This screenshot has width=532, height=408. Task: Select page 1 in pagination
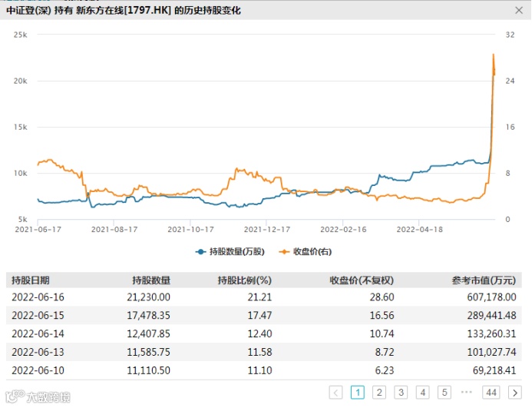[x=358, y=393]
